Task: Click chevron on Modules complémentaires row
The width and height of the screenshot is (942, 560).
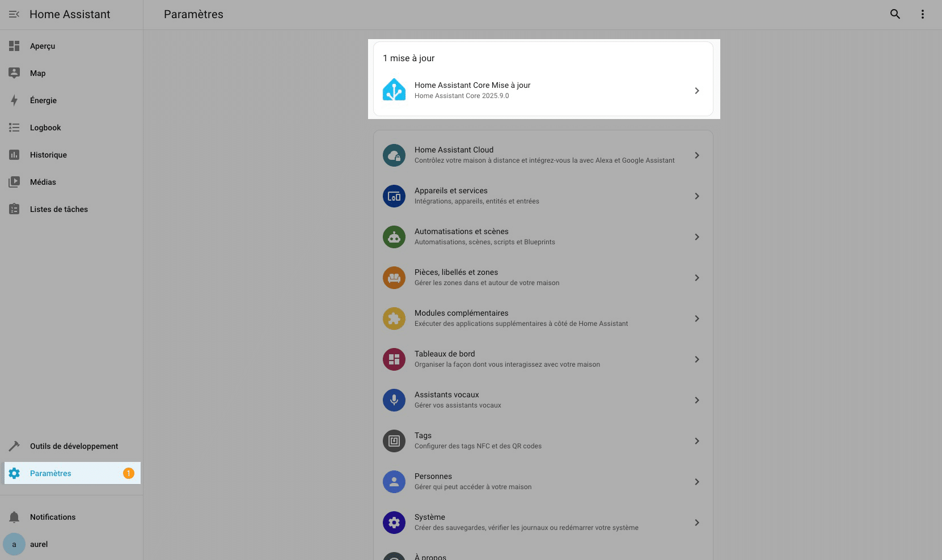Action: tap(697, 319)
